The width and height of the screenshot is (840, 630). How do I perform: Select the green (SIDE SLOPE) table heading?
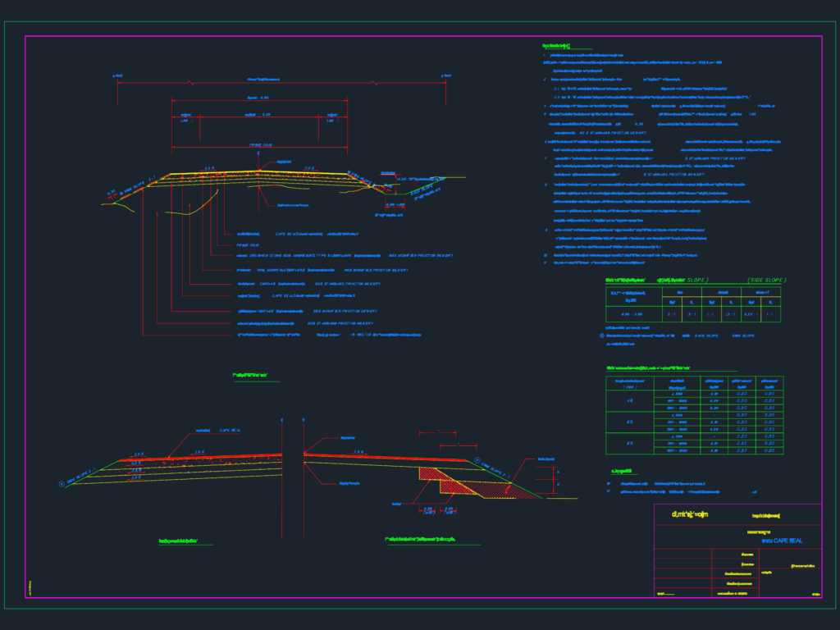click(x=767, y=281)
